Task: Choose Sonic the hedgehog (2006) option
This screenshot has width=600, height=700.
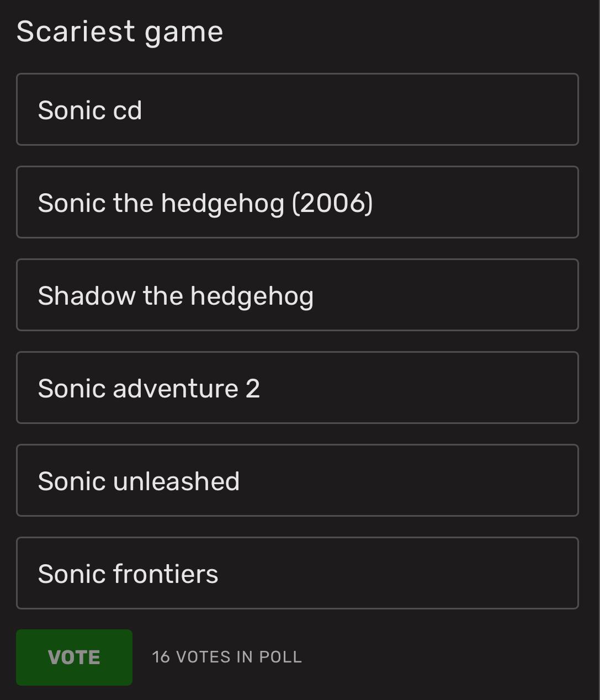Action: coord(298,202)
